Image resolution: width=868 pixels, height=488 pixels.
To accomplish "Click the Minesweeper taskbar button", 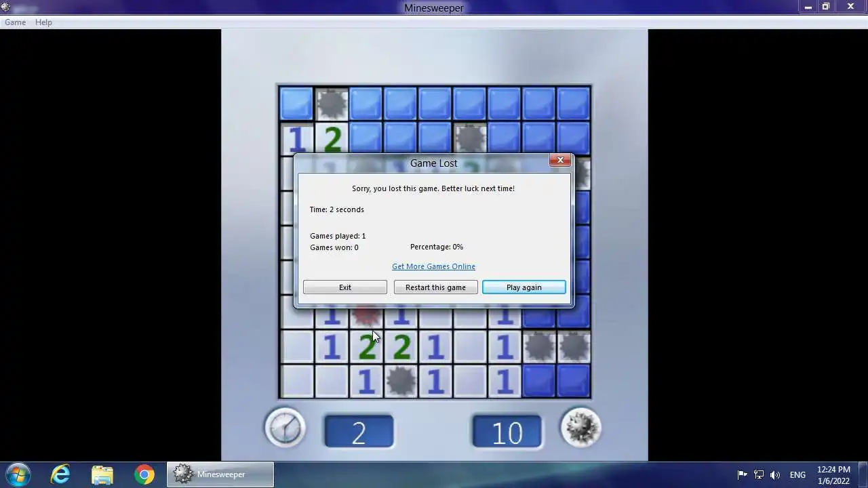I will 220,474.
